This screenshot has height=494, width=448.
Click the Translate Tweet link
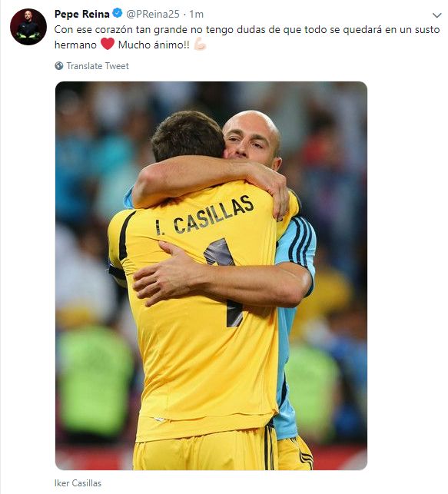click(98, 66)
